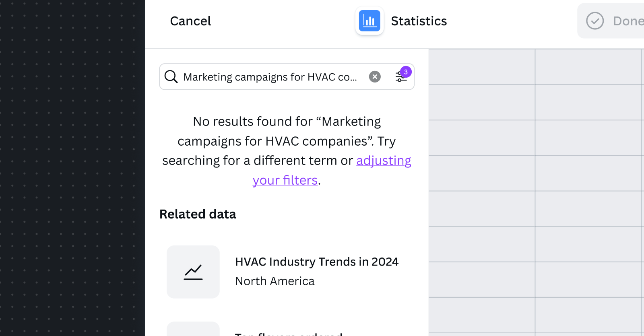Screen dimensions: 644x336
Task: Clear the search text with the X icon
Action: point(375,76)
